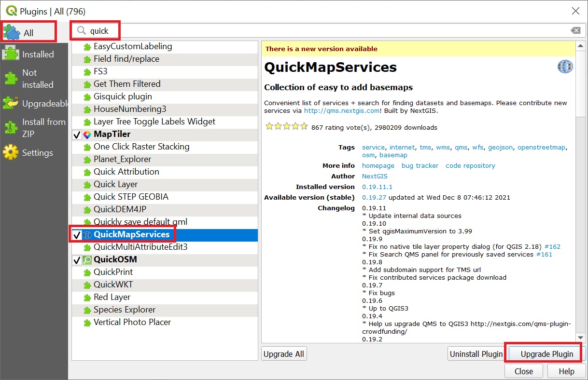Click the QuickMapServices globe icon in list

[x=87, y=235]
